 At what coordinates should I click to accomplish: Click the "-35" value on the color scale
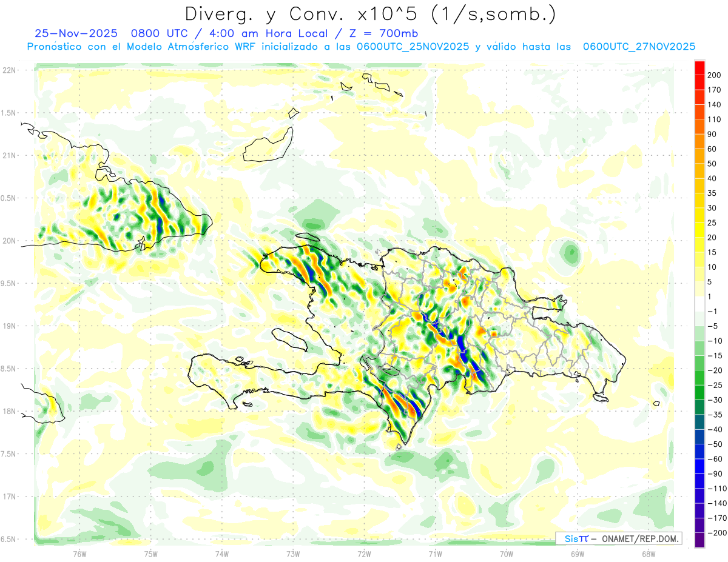[x=715, y=415]
